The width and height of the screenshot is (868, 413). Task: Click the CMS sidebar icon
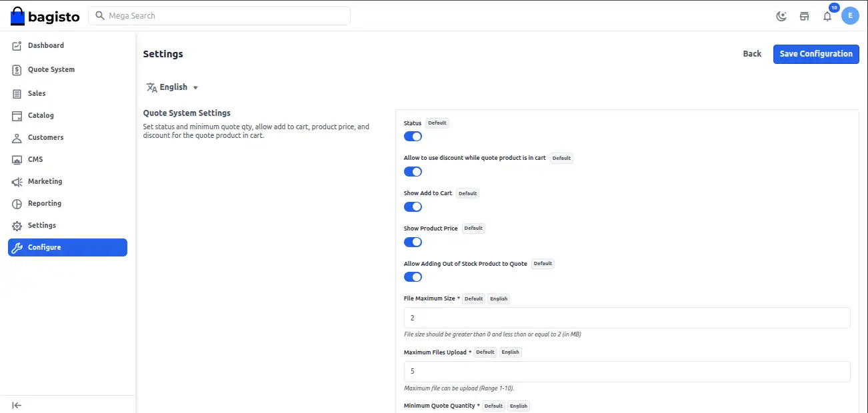pos(17,160)
